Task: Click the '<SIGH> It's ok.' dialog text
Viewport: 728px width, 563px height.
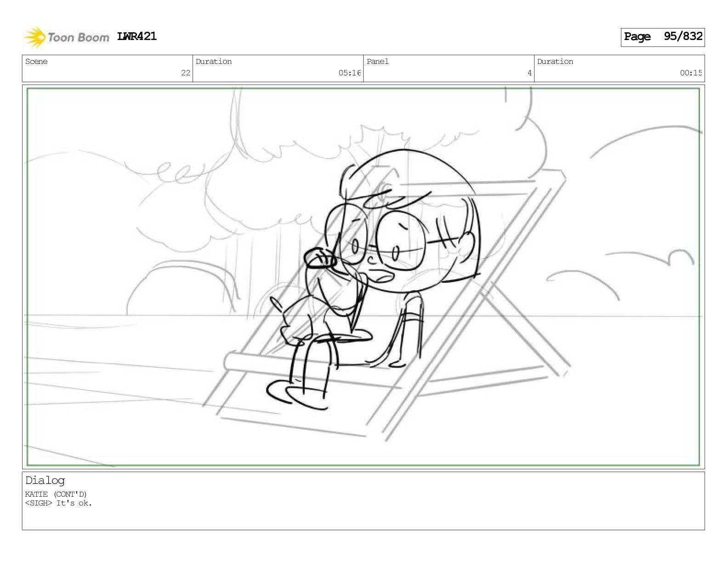Action: pos(58,503)
